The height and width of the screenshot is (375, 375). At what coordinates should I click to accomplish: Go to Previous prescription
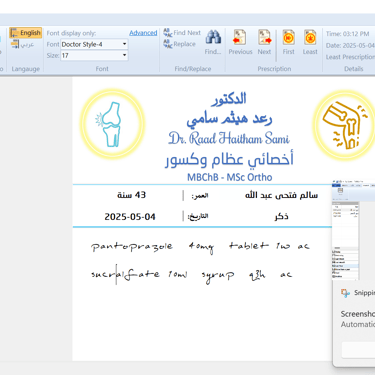(240, 42)
